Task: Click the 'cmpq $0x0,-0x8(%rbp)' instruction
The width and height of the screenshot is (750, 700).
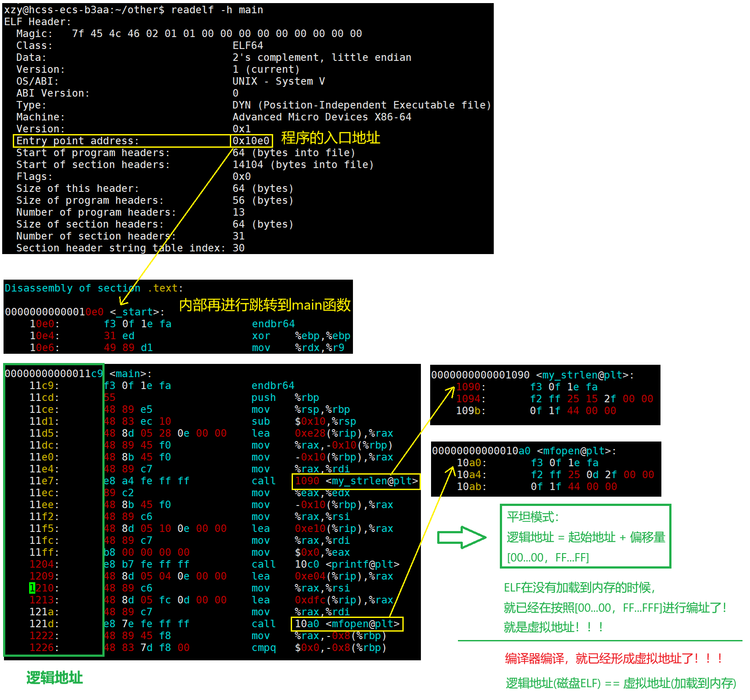Action: (x=319, y=648)
